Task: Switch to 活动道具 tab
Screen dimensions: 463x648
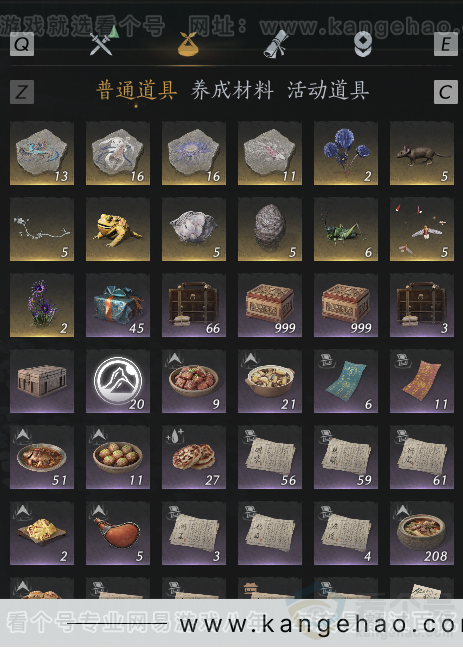Action: pos(328,91)
